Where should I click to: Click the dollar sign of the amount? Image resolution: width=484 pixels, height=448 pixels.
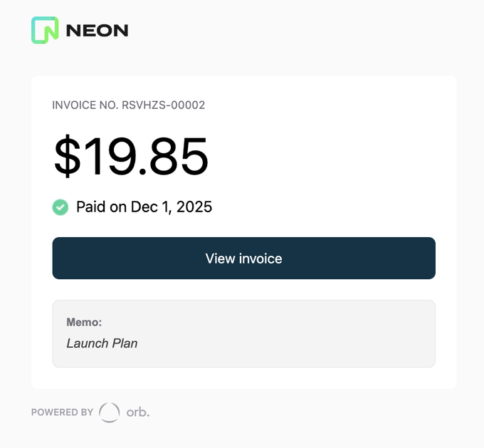(x=68, y=156)
